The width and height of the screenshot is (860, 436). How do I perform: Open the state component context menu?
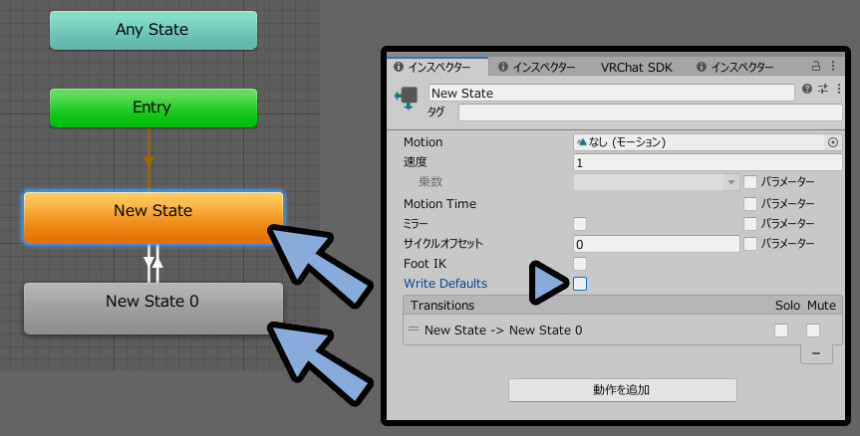point(839,89)
